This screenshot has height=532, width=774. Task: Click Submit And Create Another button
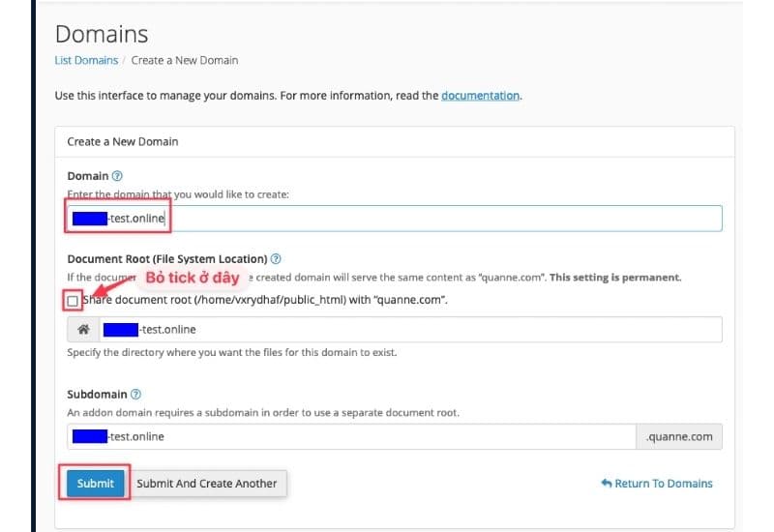tap(207, 484)
